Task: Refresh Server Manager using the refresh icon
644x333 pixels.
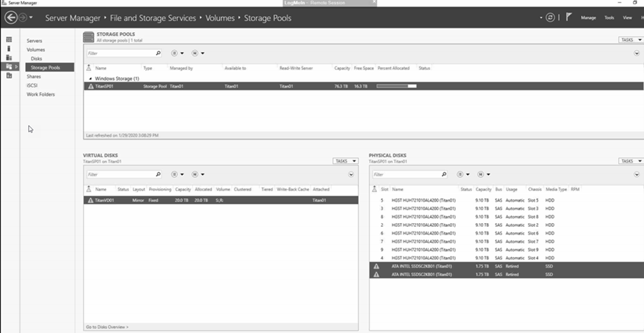Action: (x=550, y=17)
